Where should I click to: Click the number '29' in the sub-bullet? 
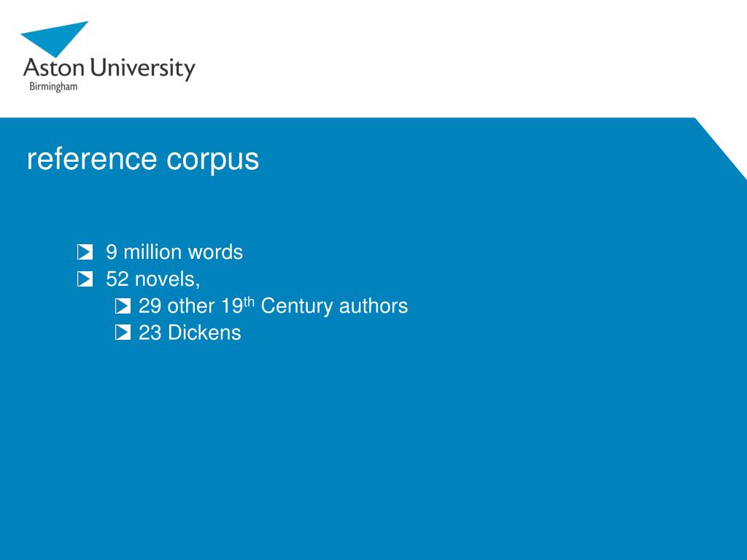tap(150, 306)
